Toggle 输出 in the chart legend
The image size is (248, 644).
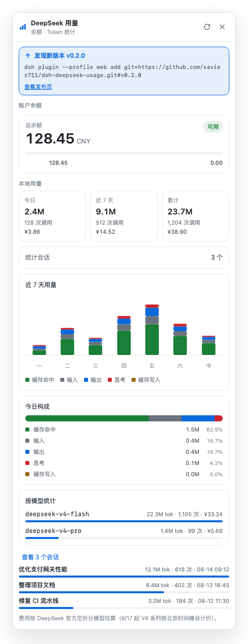(x=93, y=379)
